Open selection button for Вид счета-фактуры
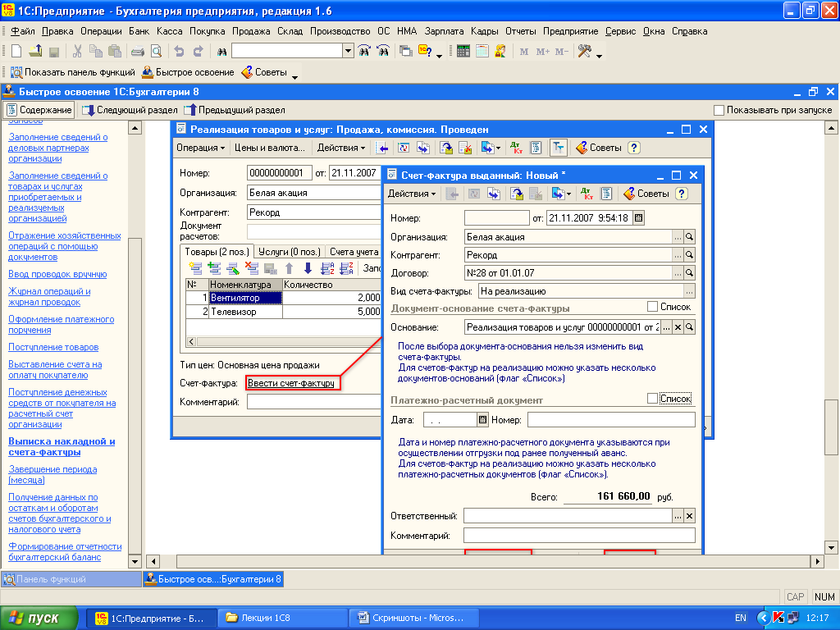This screenshot has height=630, width=840. (689, 291)
